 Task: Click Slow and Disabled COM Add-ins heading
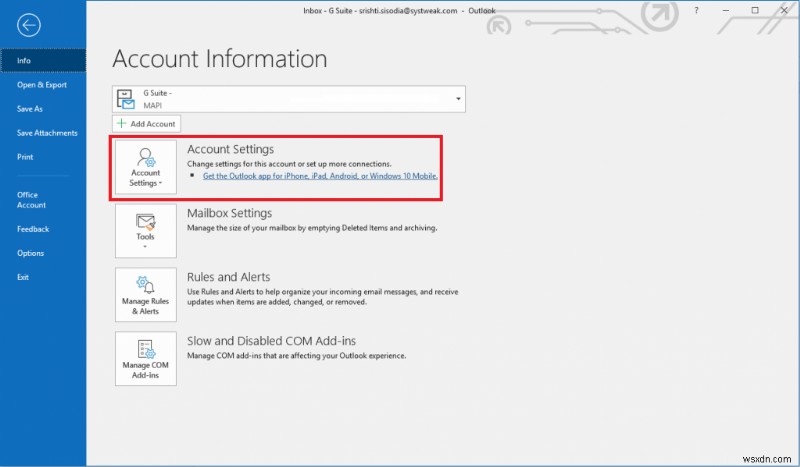tap(271, 340)
